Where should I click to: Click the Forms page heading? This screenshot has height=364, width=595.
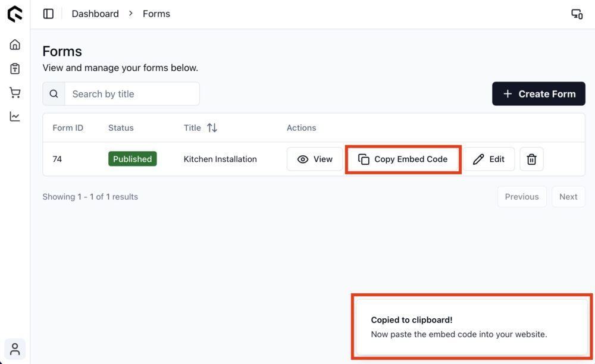62,51
